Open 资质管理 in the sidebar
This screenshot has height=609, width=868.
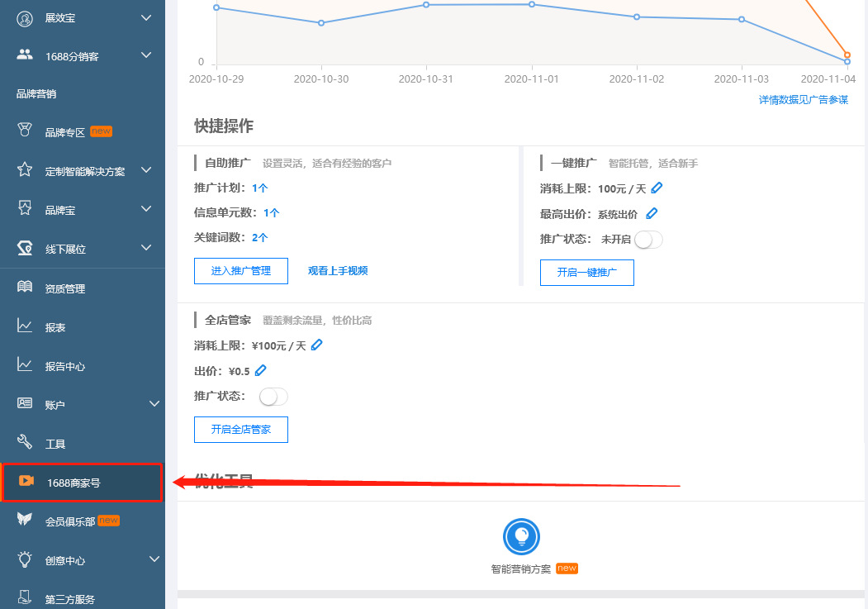pos(64,288)
